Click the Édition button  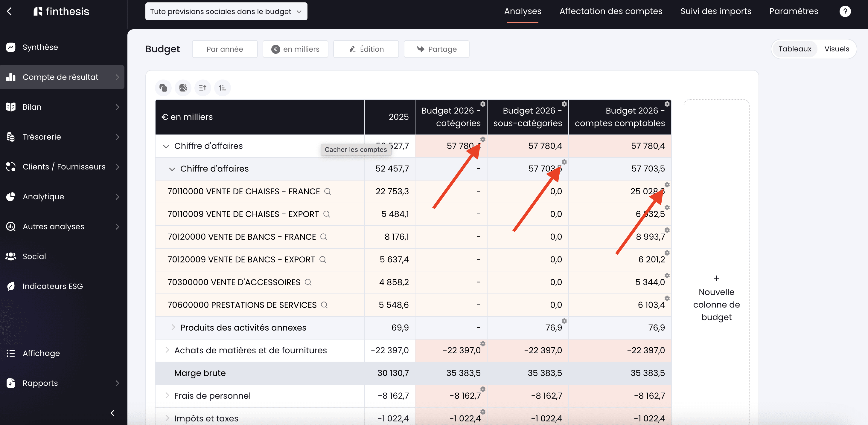pyautogui.click(x=366, y=49)
